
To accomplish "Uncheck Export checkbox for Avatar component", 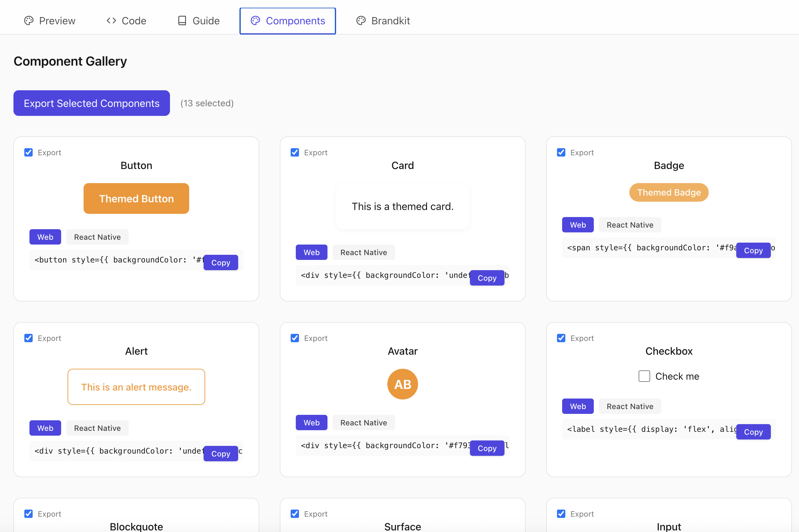I will click(295, 338).
